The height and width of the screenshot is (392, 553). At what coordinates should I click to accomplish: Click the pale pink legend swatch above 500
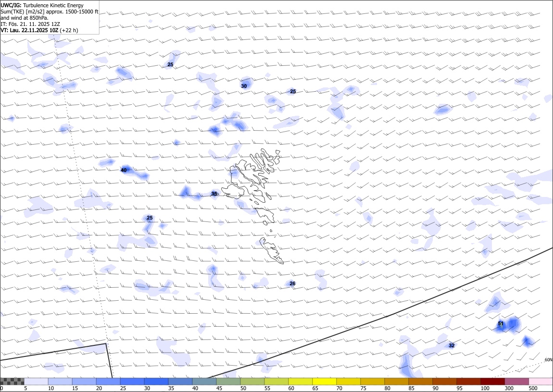pos(540,381)
